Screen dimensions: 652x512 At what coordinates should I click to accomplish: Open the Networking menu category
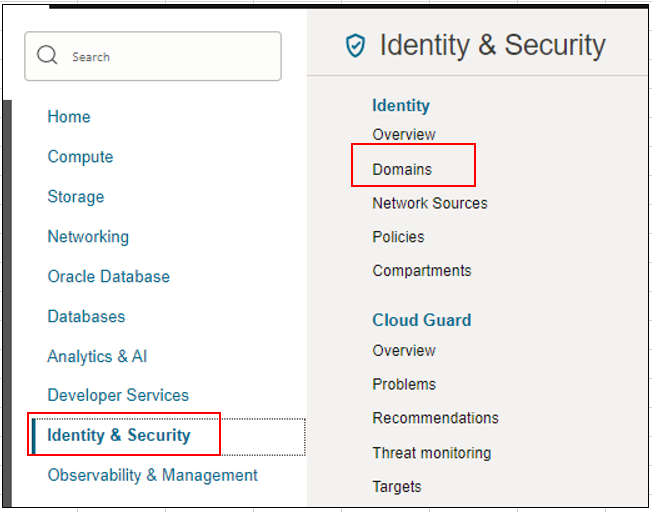(88, 237)
